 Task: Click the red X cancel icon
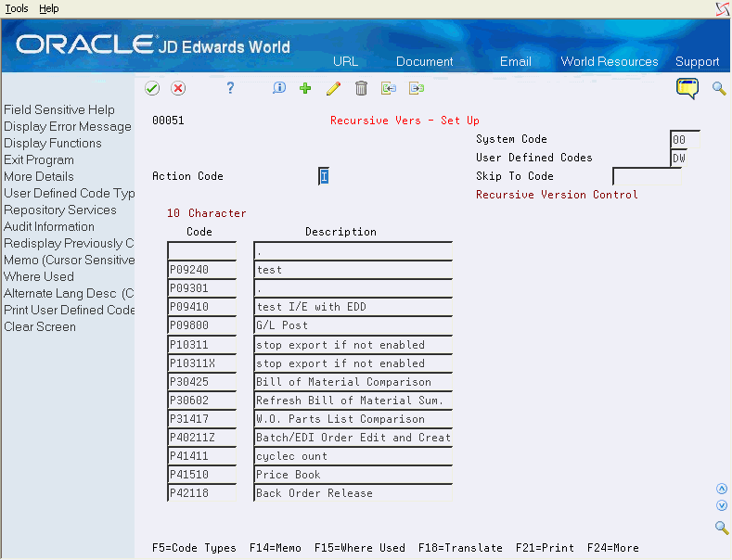click(178, 88)
